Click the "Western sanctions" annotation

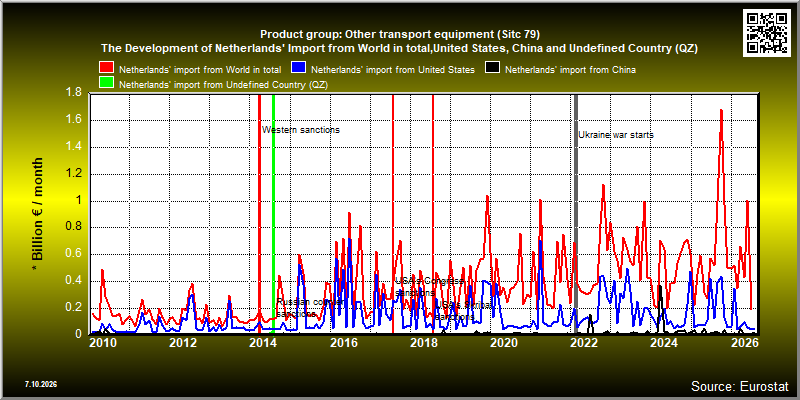[x=301, y=130]
